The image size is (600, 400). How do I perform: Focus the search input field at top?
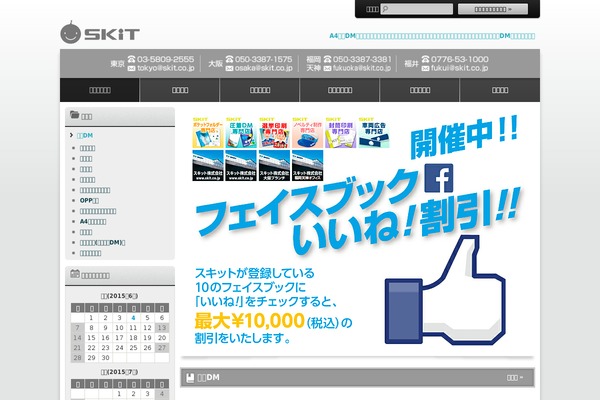pyautogui.click(x=417, y=9)
